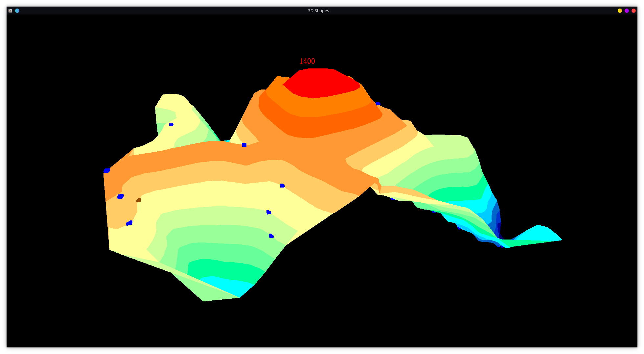Click the blue circle button in the title bar
The height and width of the screenshot is (354, 644).
click(17, 11)
